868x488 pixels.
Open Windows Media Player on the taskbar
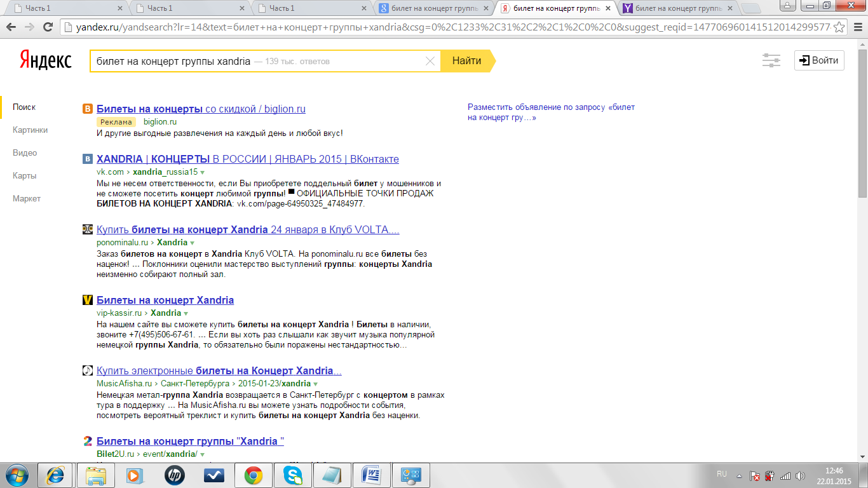tap(135, 475)
